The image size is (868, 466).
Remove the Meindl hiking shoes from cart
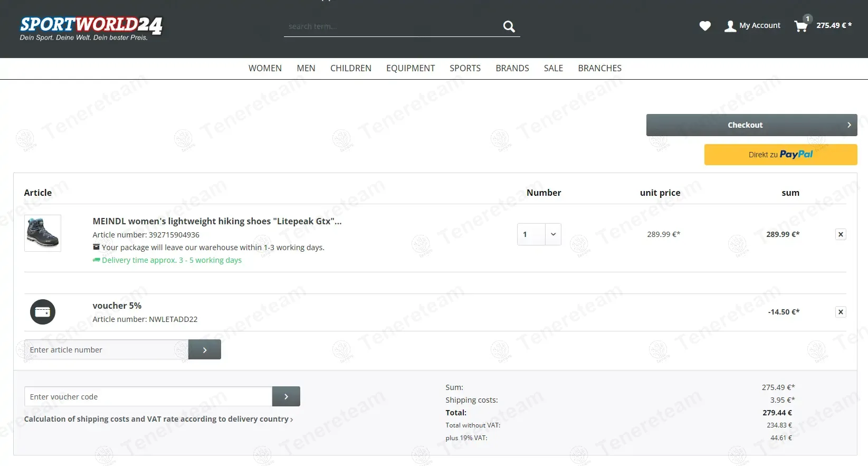(841, 234)
